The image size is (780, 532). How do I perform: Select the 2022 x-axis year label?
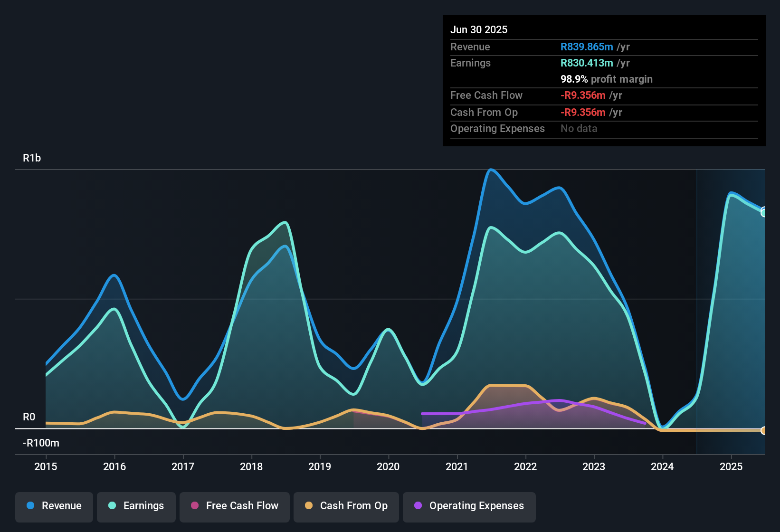[525, 466]
